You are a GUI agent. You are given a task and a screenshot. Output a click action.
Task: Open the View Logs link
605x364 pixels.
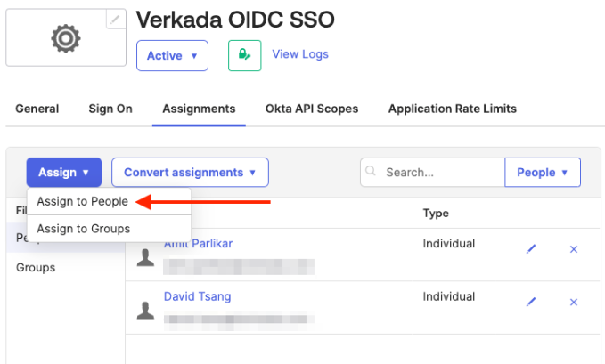tap(299, 54)
